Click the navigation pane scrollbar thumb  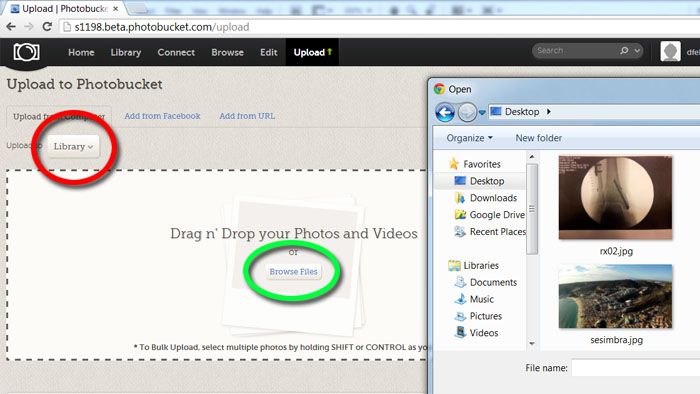click(x=532, y=209)
